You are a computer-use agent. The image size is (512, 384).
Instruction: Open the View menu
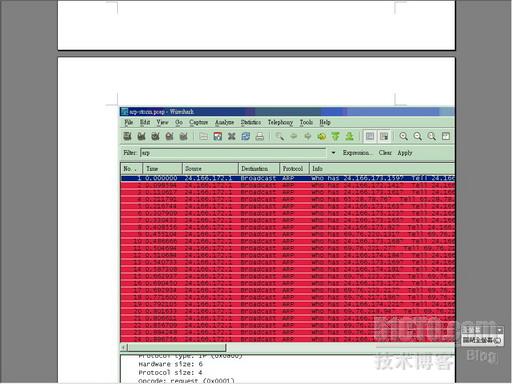(x=162, y=122)
